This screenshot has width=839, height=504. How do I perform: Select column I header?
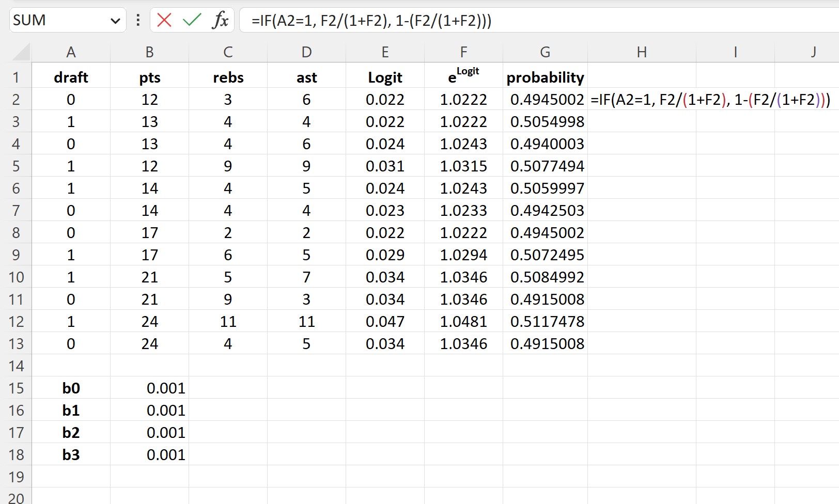pyautogui.click(x=735, y=52)
